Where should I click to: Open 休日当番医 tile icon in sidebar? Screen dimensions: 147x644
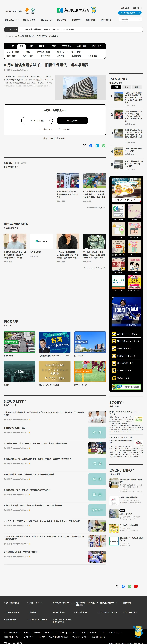coord(134,265)
